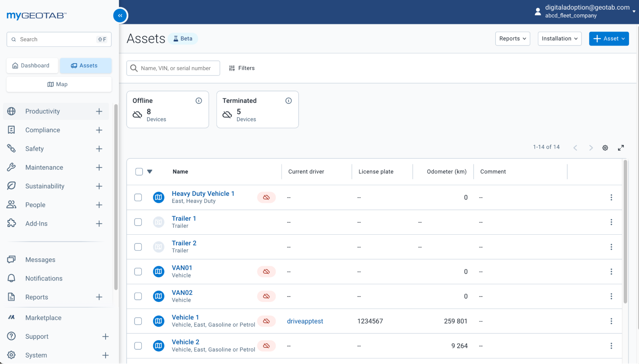Click the disconnected device icon for VAN01
The image size is (639, 364).
[266, 271]
